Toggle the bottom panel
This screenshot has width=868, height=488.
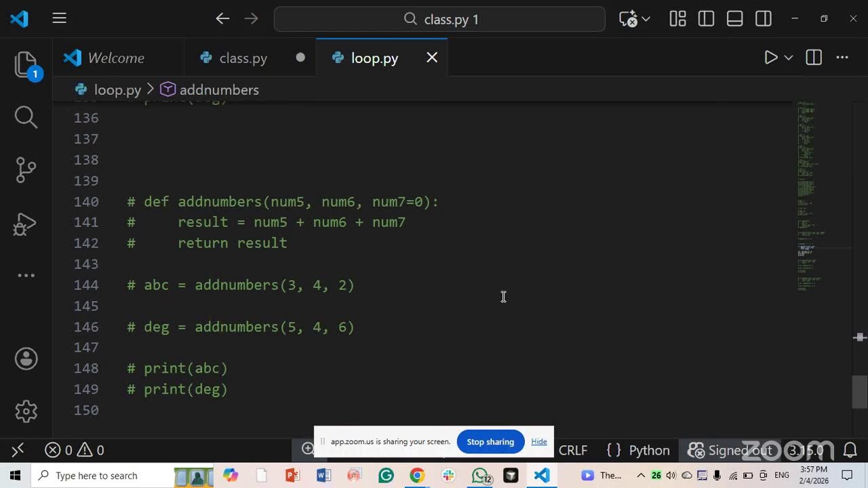click(x=734, y=19)
